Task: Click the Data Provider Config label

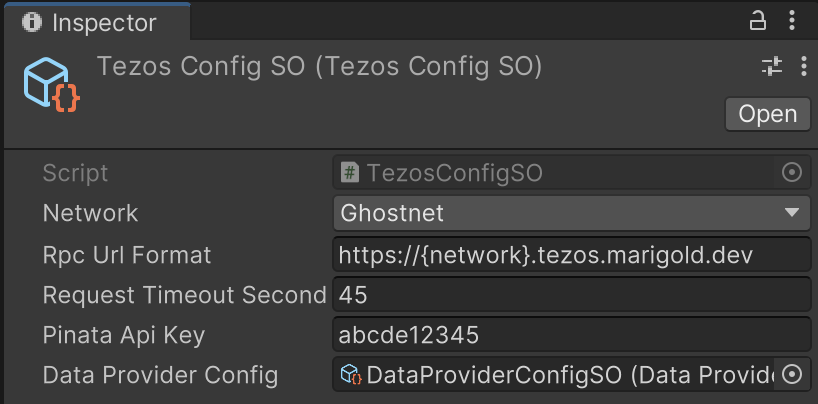Action: point(160,375)
